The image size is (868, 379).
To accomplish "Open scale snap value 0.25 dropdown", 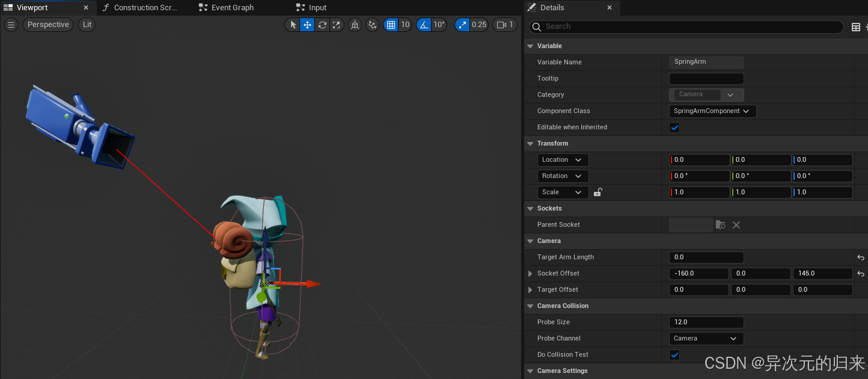I will tap(479, 25).
